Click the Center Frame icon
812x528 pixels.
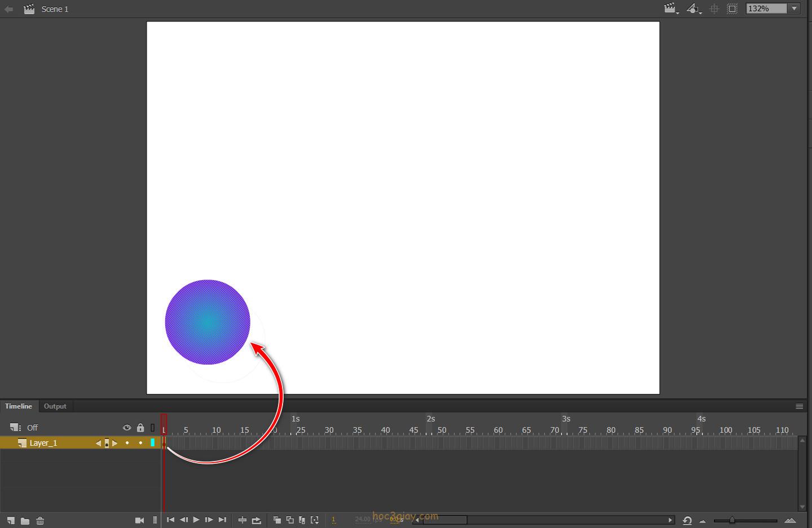pyautogui.click(x=242, y=520)
